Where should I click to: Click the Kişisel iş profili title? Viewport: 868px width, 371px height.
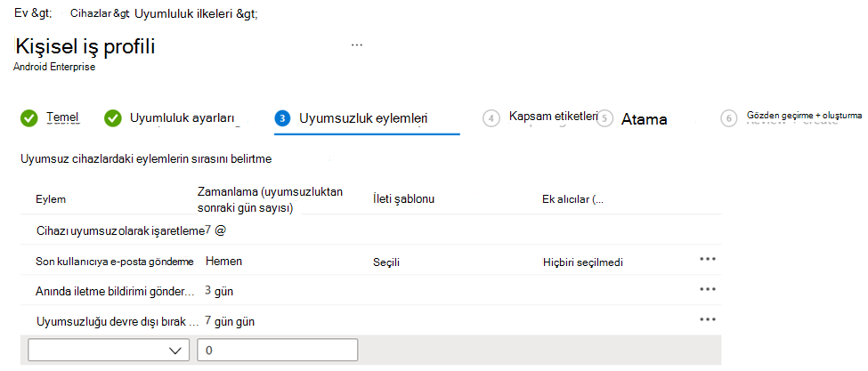click(85, 46)
